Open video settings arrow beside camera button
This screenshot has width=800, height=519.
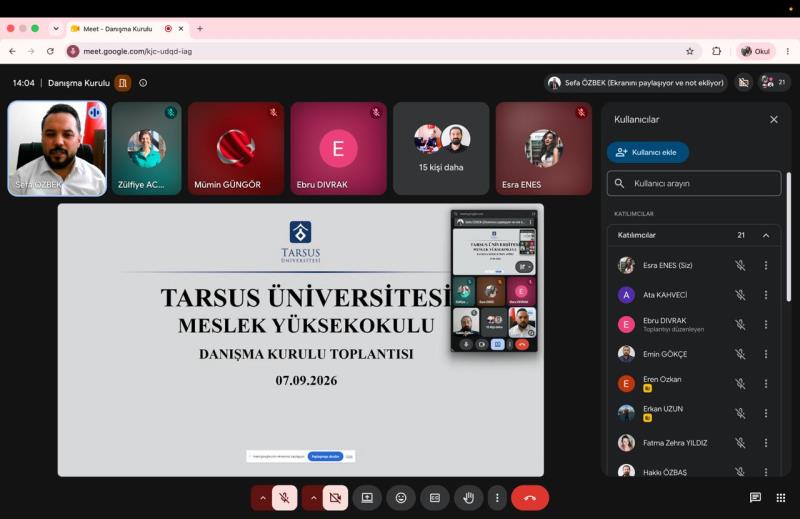pos(313,498)
